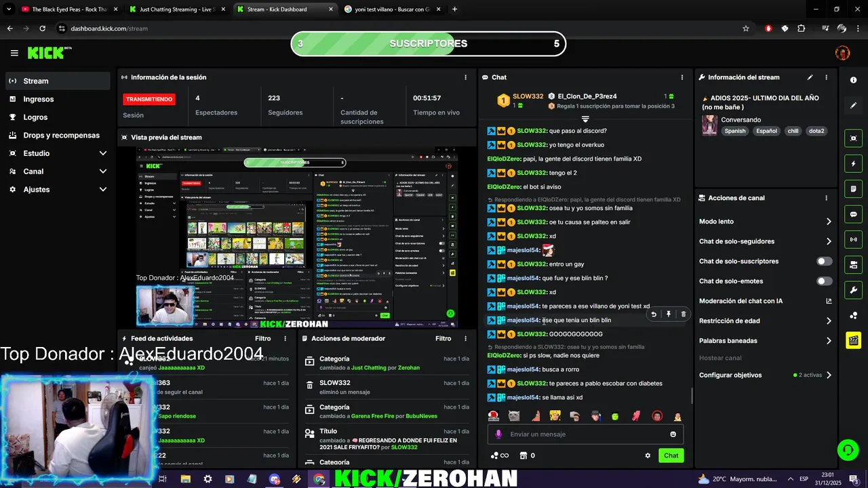868x488 pixels.
Task: Select Stream in the left sidebar
Action: pyautogui.click(x=58, y=81)
